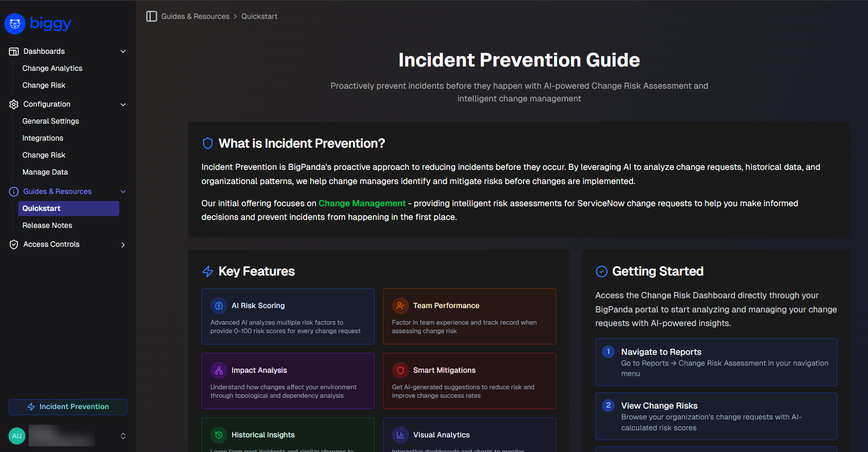868x452 pixels.
Task: Collapse the Guides & Resources section
Action: coord(123,192)
